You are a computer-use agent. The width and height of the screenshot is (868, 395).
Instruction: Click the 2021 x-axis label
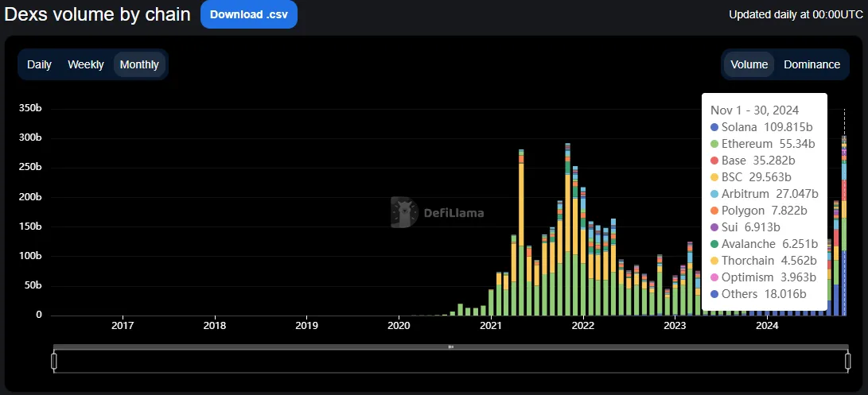pos(491,325)
